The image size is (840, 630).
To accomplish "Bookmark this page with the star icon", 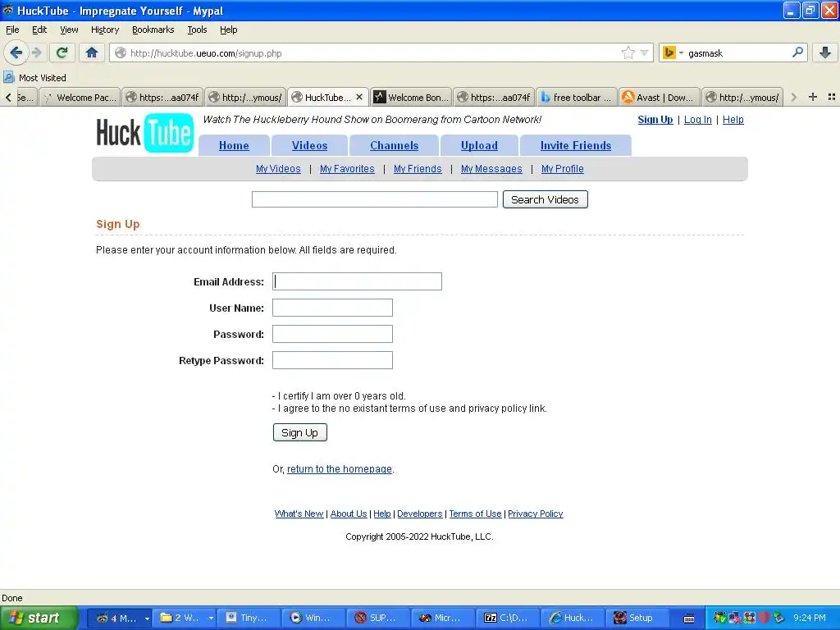I will pyautogui.click(x=628, y=52).
